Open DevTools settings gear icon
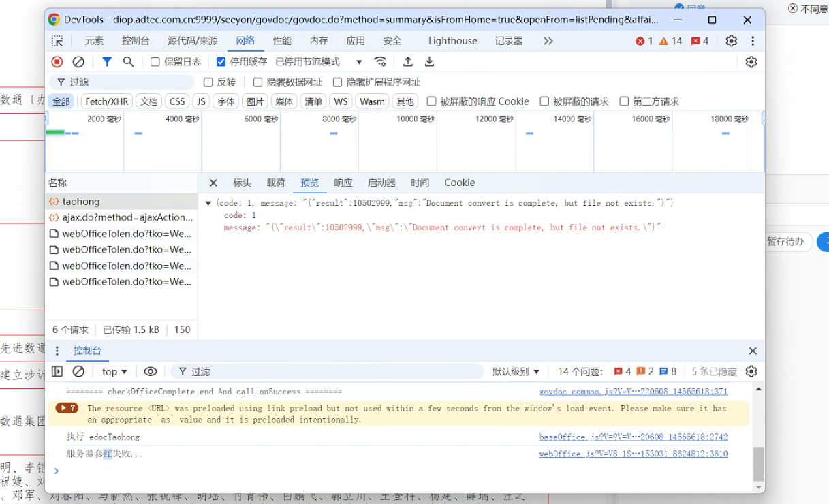The width and height of the screenshot is (829, 504). 731,41
